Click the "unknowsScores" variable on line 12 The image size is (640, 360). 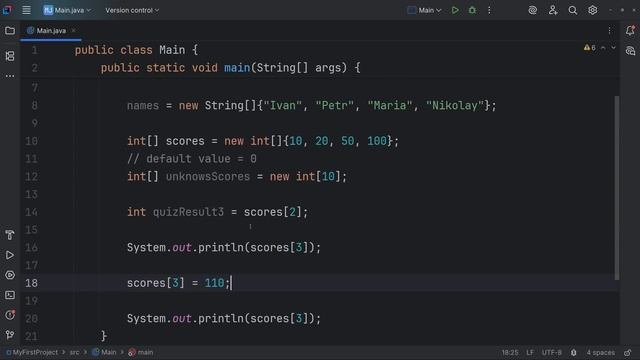[x=208, y=177]
